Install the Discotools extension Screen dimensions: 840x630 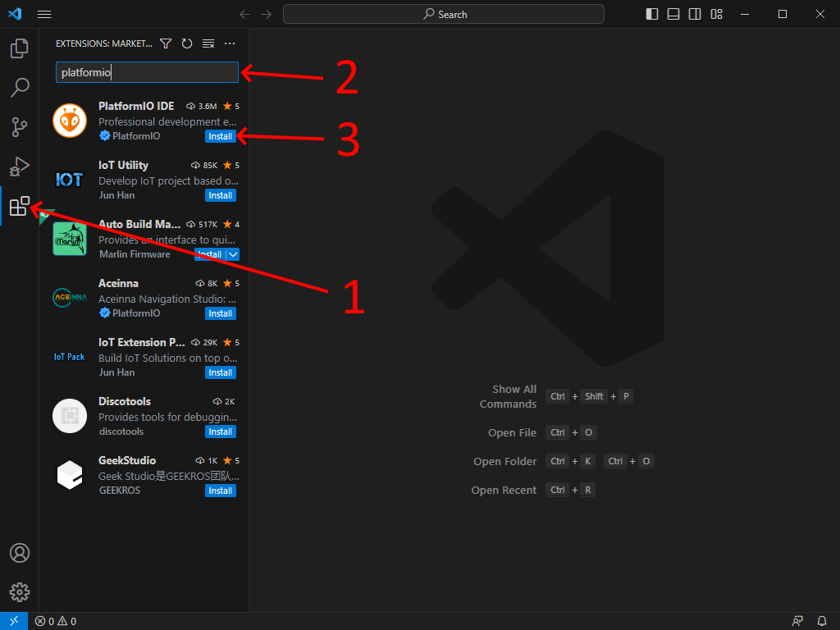[x=220, y=431]
